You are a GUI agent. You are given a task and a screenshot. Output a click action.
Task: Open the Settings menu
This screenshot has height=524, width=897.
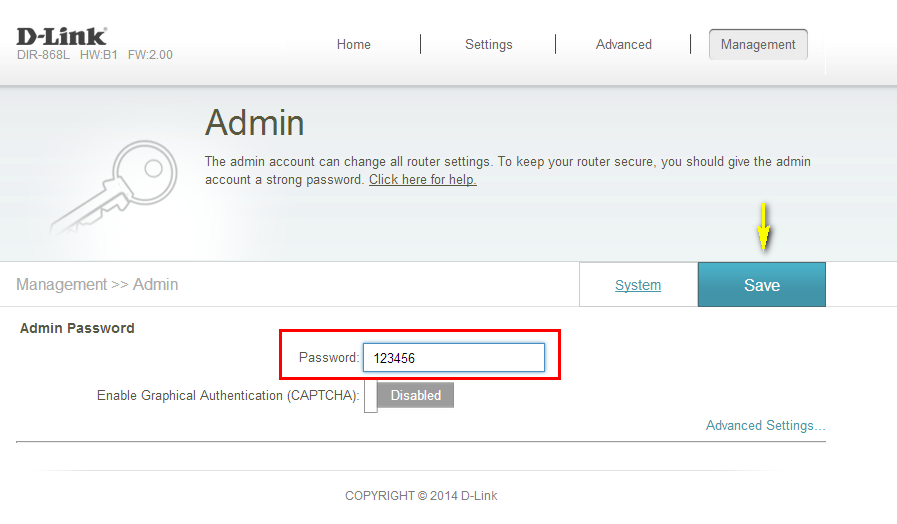click(x=488, y=44)
